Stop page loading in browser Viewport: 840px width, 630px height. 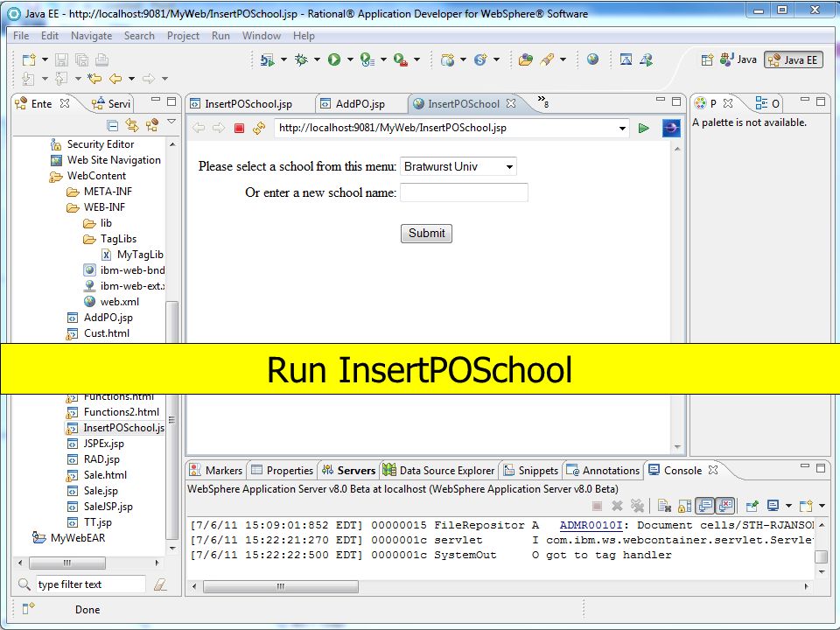click(x=239, y=128)
